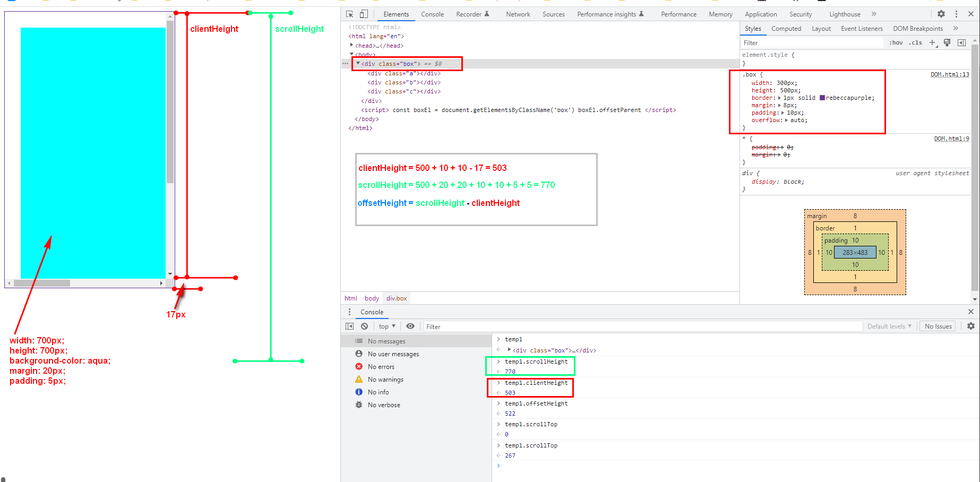Switch to the Sources tab
Image resolution: width=980 pixels, height=482 pixels.
[554, 14]
